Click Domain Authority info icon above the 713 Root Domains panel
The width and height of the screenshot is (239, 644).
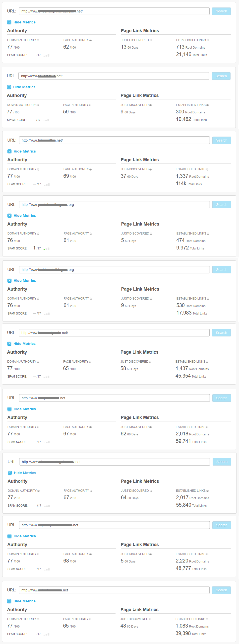(38, 41)
